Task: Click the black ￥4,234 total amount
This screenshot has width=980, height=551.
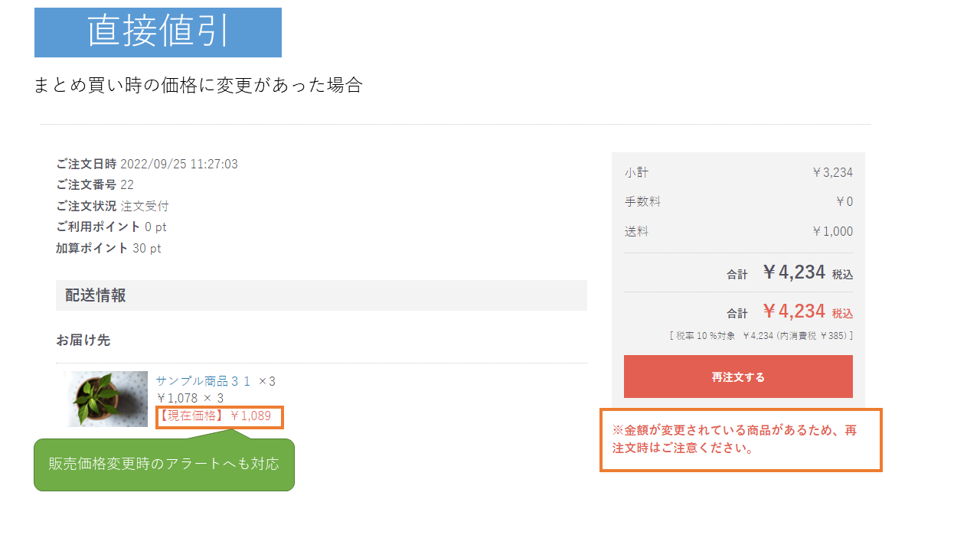Action: pos(793,272)
